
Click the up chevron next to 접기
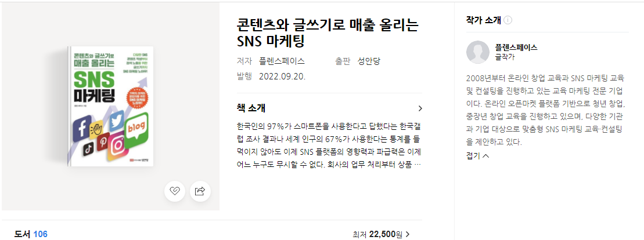[486, 156]
